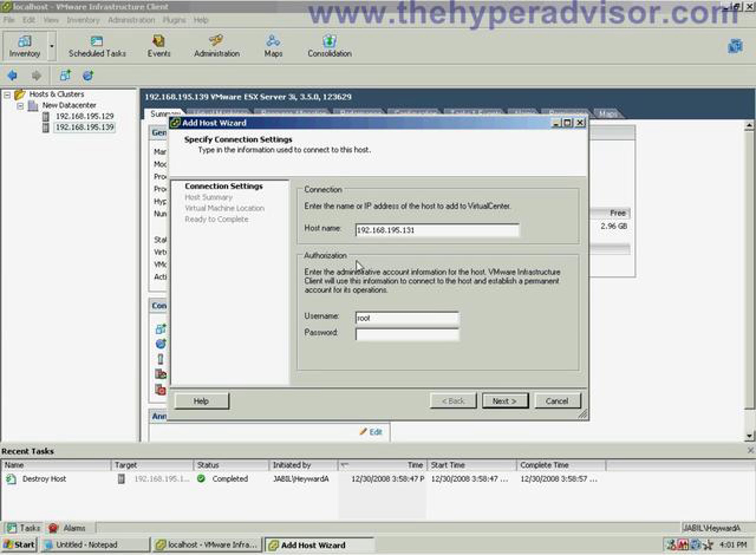Select the Hosts & Clusters root folder
Viewport: 756px width, 555px height.
point(56,94)
